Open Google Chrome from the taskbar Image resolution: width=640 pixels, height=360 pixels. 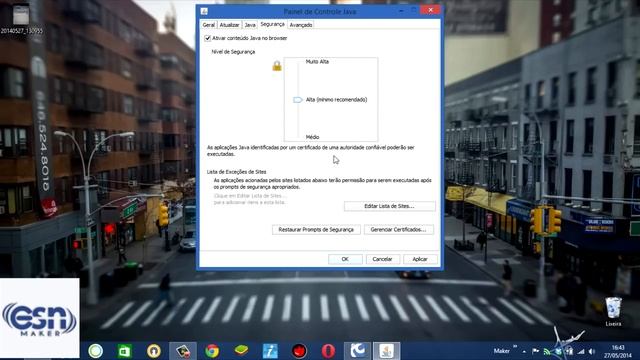click(212, 351)
